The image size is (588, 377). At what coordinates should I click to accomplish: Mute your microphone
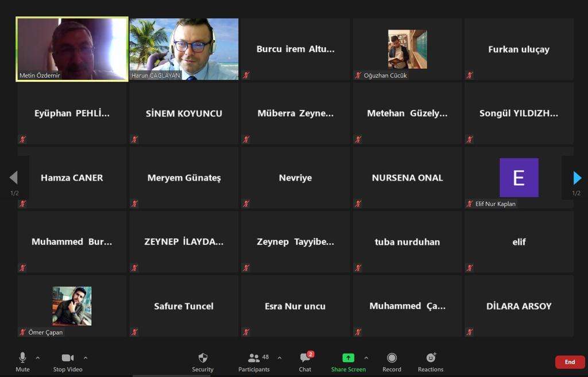pos(22,356)
